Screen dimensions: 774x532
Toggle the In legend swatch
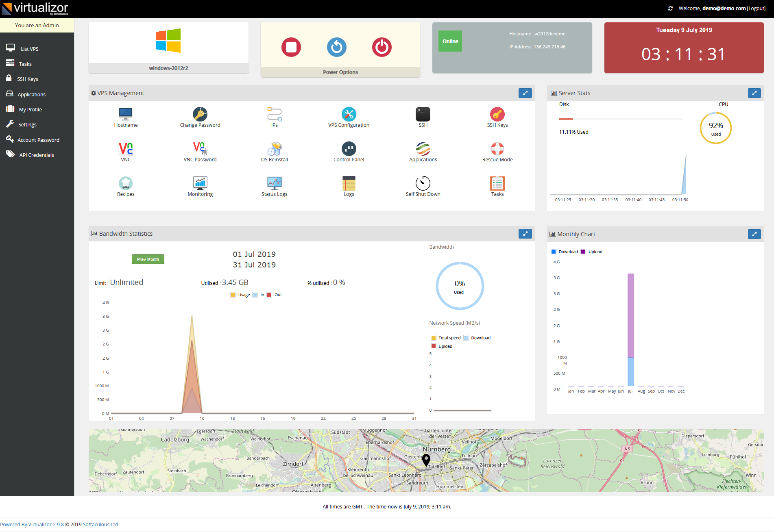tap(255, 295)
